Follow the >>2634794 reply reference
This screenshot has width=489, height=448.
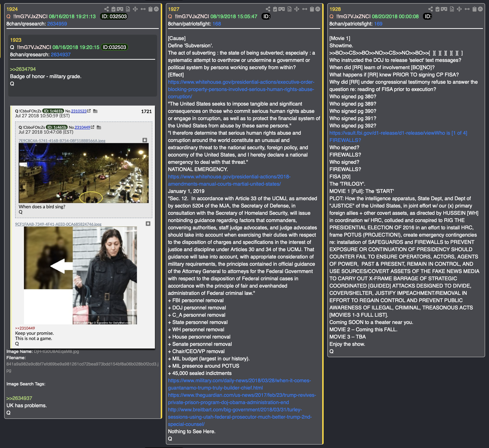tap(23, 69)
